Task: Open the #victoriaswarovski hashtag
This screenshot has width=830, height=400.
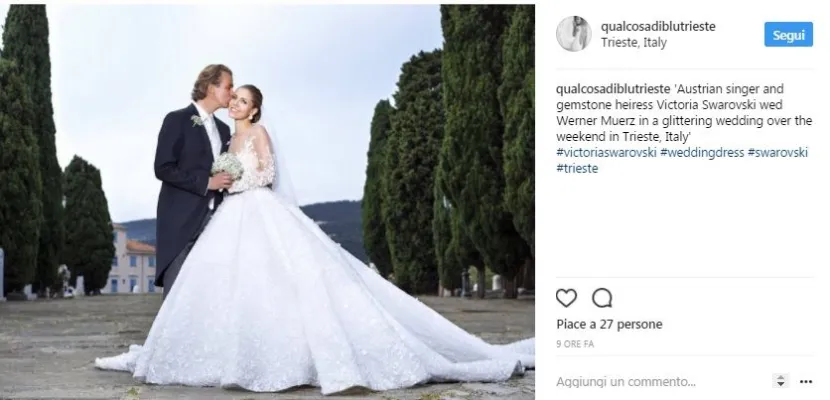Action: tap(606, 152)
